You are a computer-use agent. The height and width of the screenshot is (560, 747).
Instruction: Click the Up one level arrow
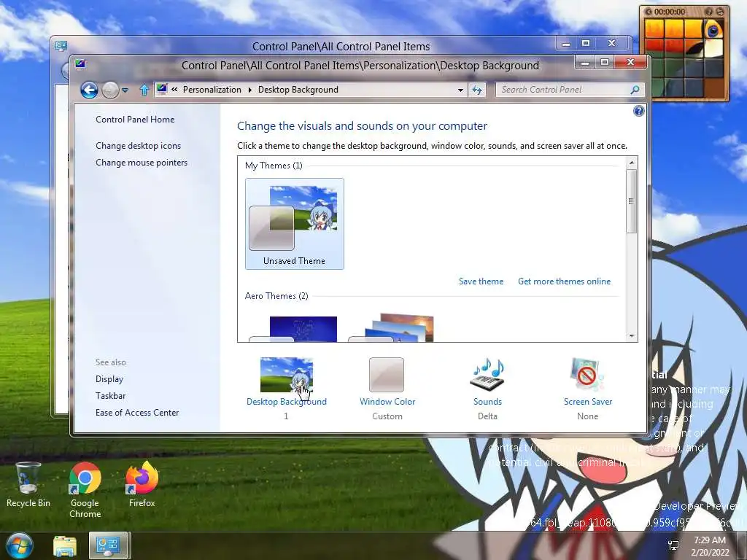(x=144, y=90)
